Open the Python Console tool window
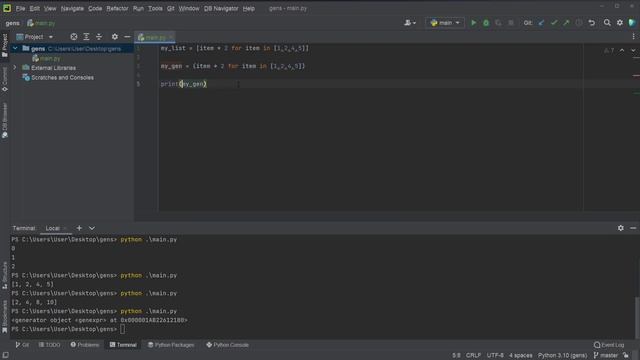This screenshot has height=360, width=640. click(227, 345)
